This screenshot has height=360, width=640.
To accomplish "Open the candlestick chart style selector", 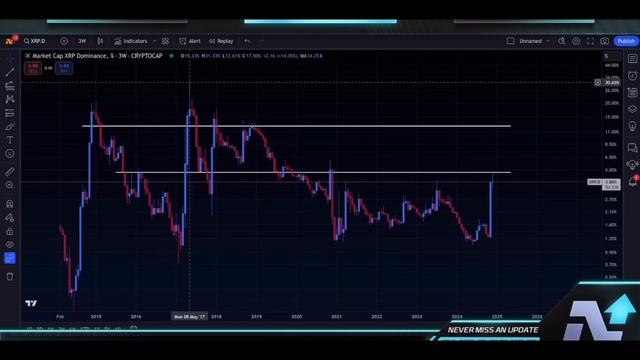I will click(100, 41).
